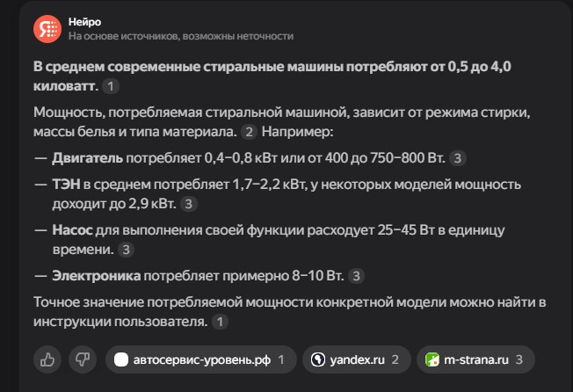Open the yandex.ru source chip
This screenshot has height=392, width=573.
pos(356,359)
